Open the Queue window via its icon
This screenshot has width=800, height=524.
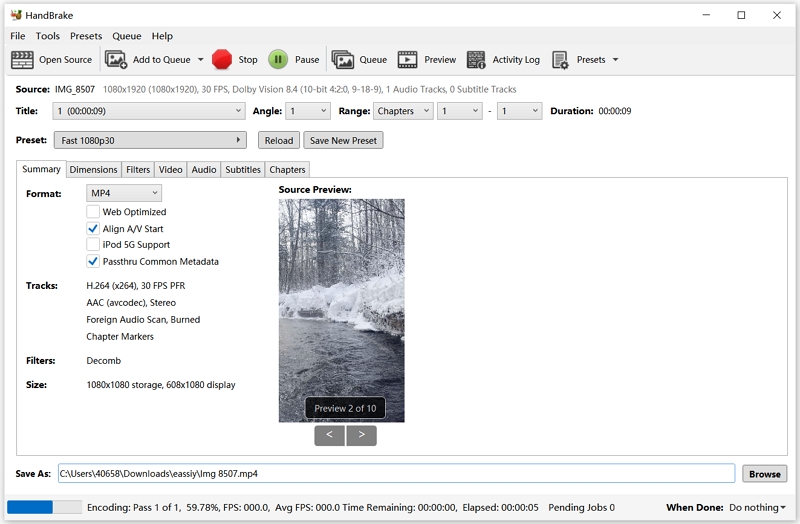click(342, 60)
